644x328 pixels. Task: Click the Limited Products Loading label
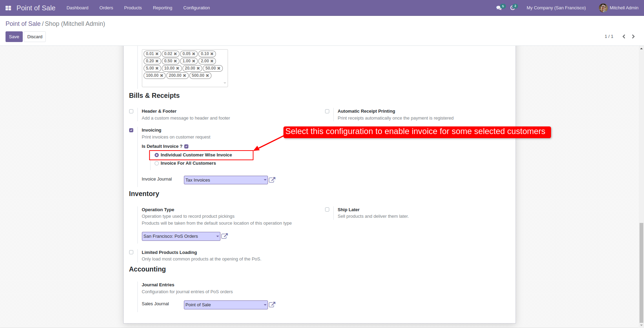pos(169,252)
